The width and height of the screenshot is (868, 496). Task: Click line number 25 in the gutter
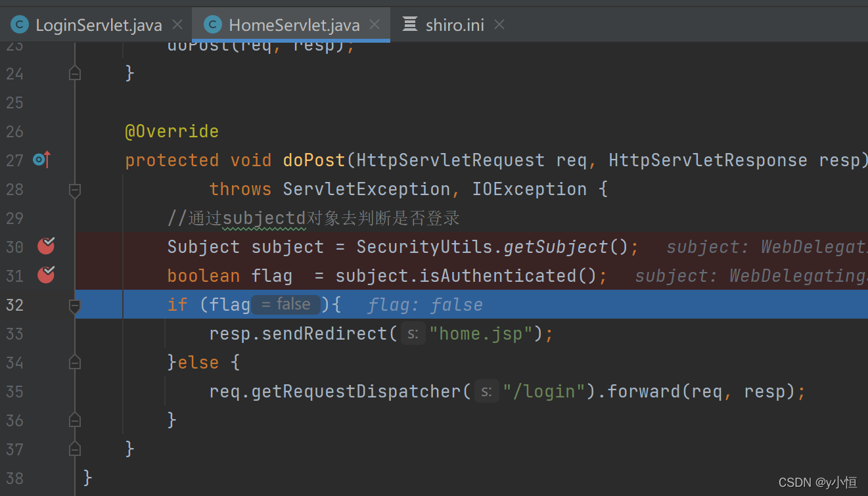click(x=14, y=102)
